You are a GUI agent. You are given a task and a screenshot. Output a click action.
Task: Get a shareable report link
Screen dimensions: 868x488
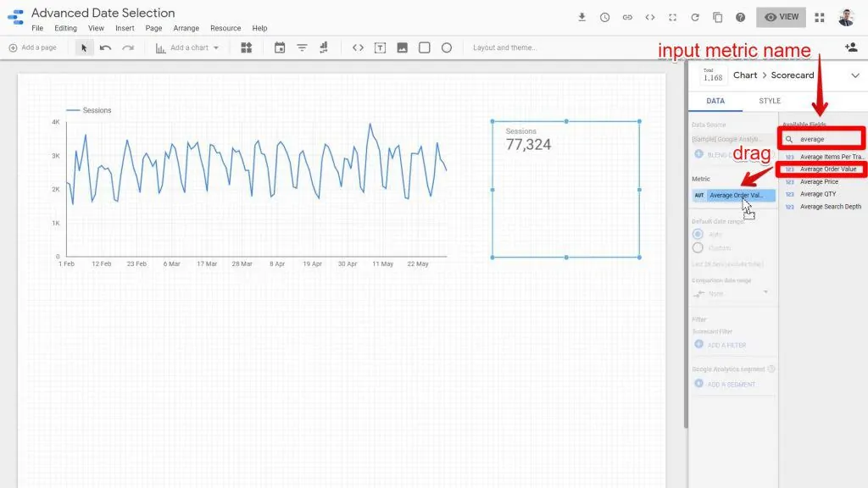click(627, 17)
